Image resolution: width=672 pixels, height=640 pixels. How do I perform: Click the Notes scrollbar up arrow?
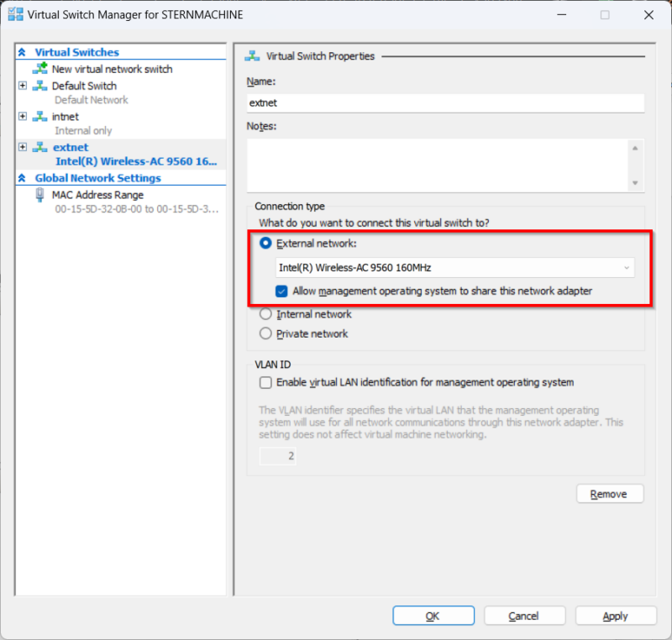pos(635,148)
